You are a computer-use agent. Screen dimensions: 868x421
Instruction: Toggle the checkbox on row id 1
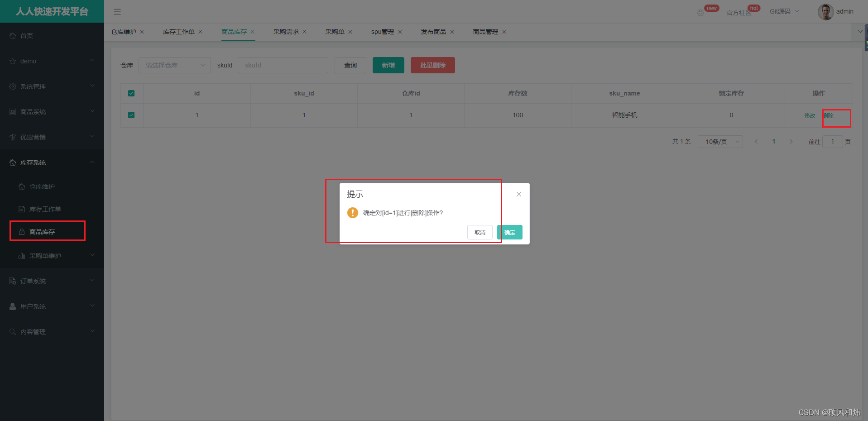pyautogui.click(x=131, y=115)
